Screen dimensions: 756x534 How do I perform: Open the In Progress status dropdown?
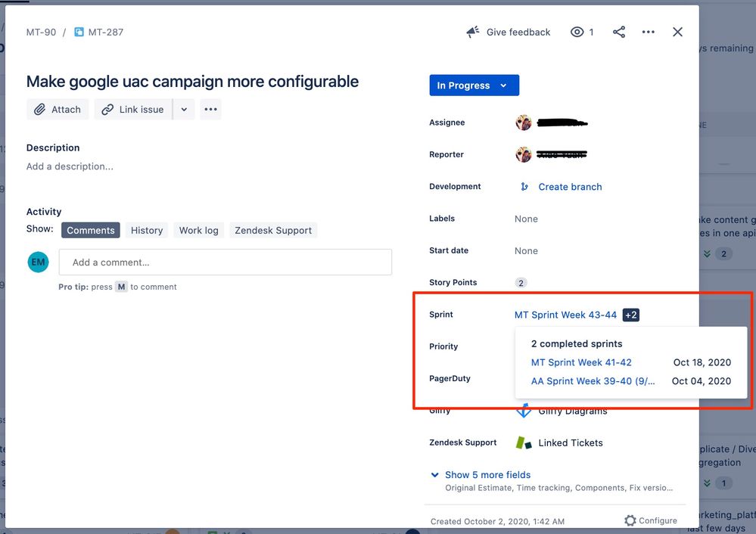474,85
